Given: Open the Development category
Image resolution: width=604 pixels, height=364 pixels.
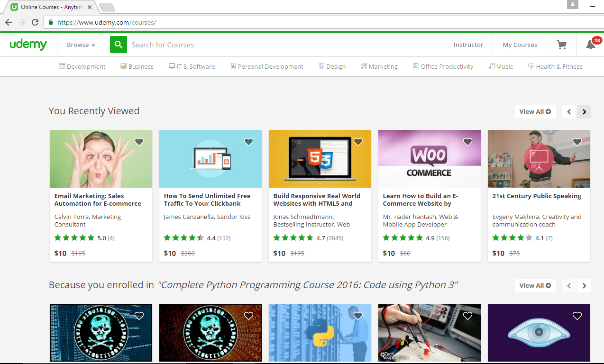Looking at the screenshot, I should [82, 66].
